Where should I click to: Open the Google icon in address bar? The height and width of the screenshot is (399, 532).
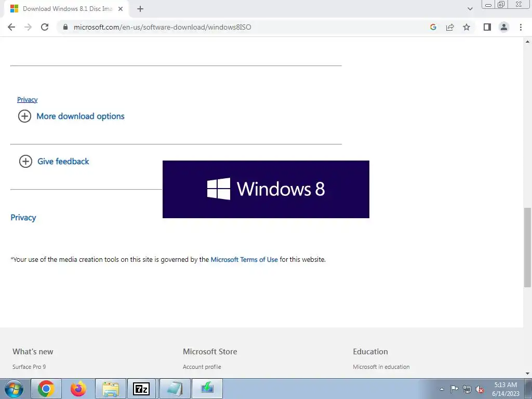pyautogui.click(x=433, y=27)
